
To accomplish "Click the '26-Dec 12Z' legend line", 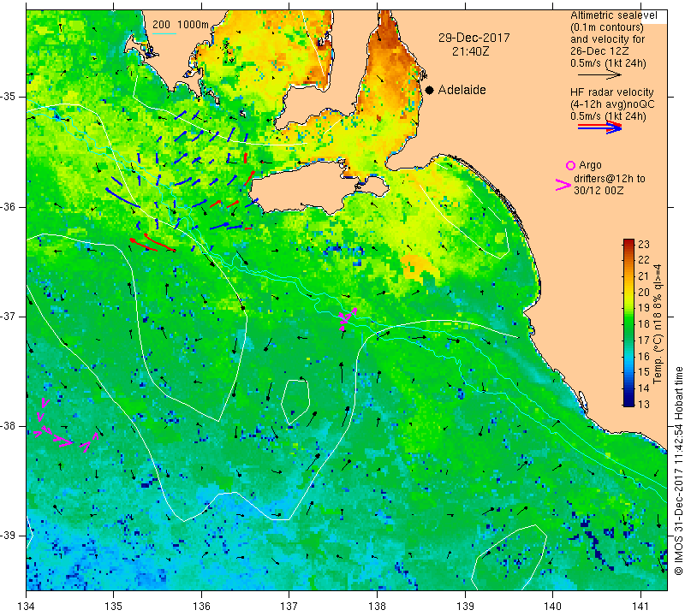I will coord(600,51).
